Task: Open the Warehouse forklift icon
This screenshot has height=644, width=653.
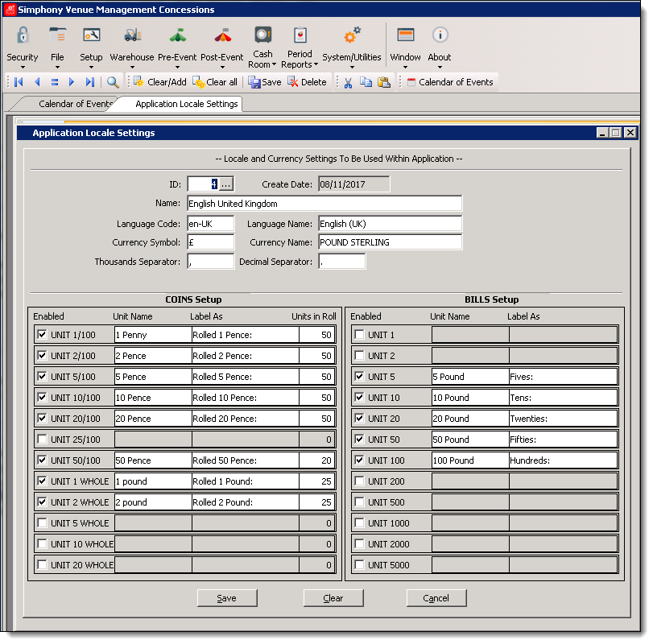Action: [132, 35]
